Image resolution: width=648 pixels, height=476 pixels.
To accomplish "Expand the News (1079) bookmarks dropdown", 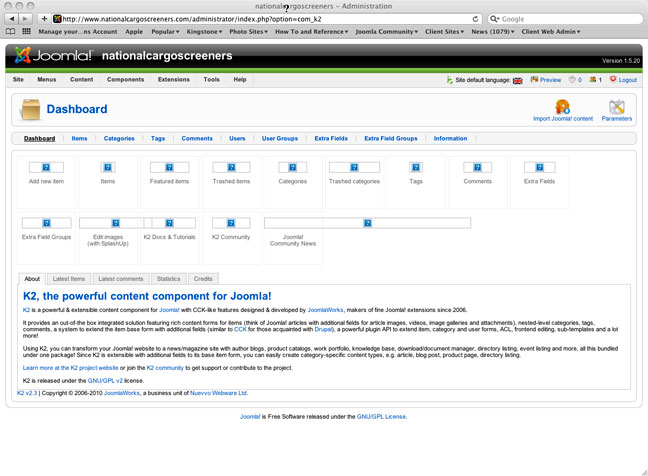I will [493, 31].
